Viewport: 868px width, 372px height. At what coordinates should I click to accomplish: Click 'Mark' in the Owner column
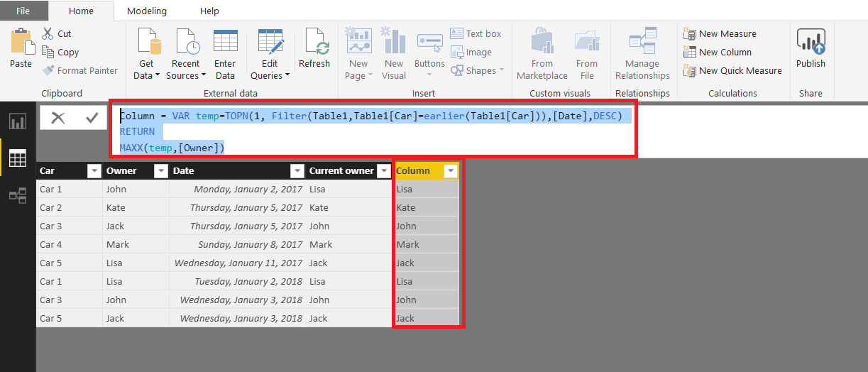[136, 244]
